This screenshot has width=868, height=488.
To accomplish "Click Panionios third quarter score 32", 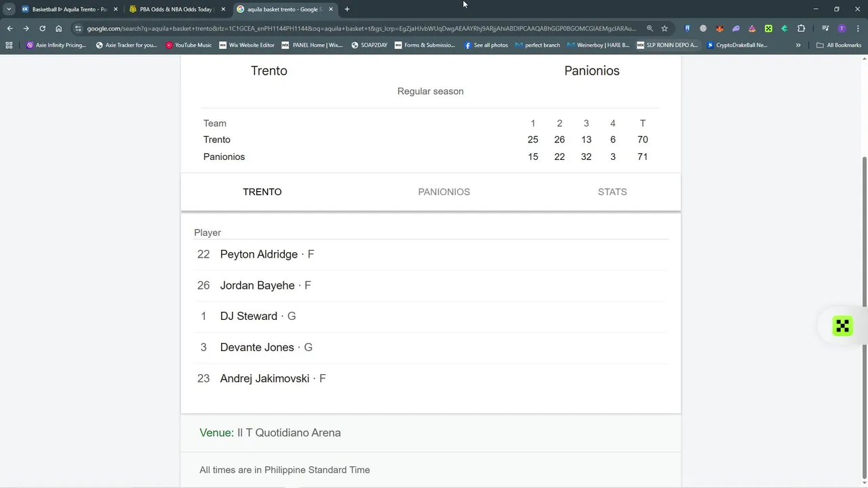I will [x=586, y=157].
